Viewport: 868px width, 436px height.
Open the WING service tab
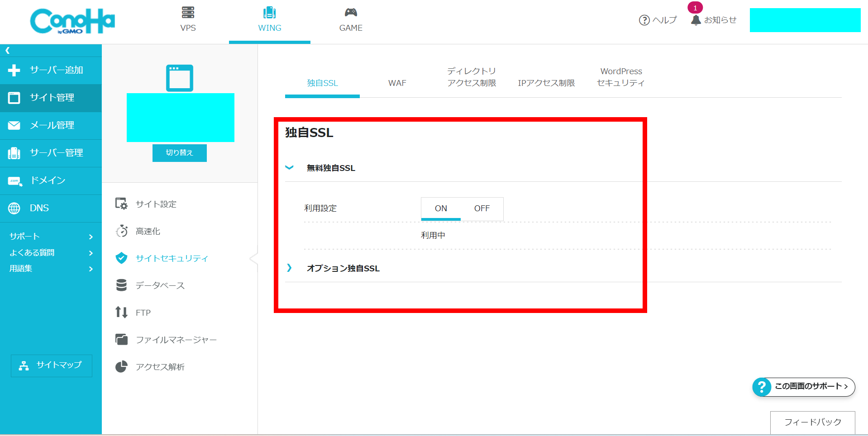270,19
